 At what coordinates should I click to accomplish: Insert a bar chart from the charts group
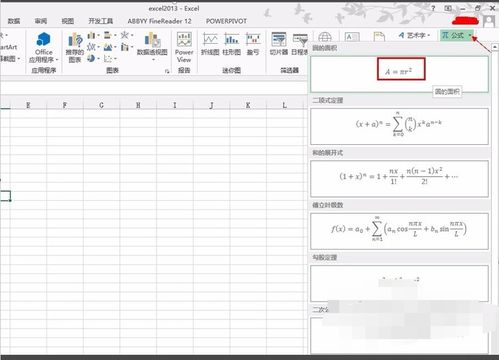(x=108, y=35)
